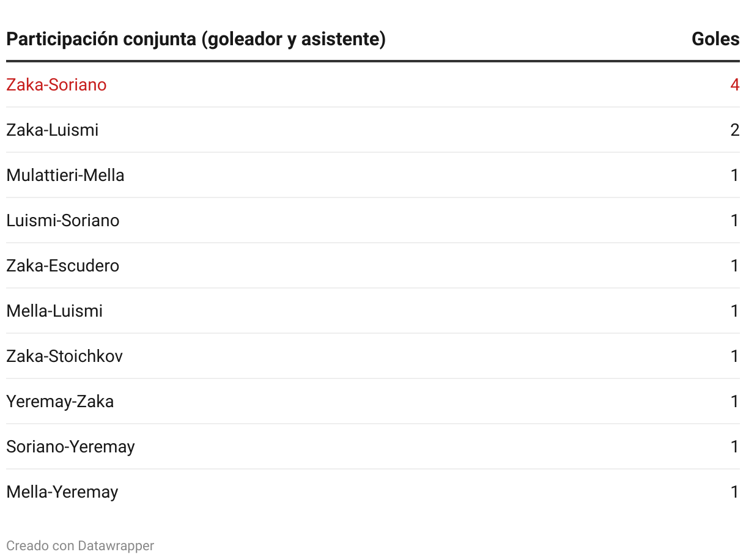Click the red goal count 4
Image resolution: width=746 pixels, height=560 pixels.
(734, 85)
